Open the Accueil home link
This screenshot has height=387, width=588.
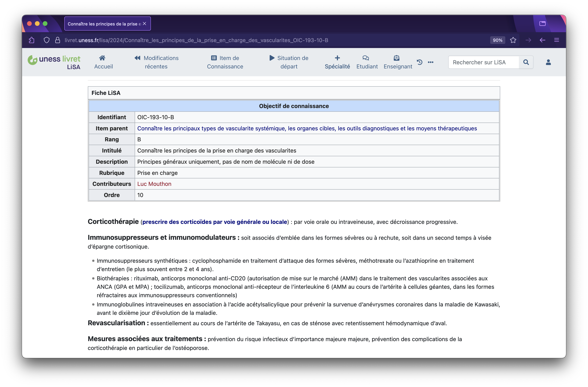(x=103, y=62)
